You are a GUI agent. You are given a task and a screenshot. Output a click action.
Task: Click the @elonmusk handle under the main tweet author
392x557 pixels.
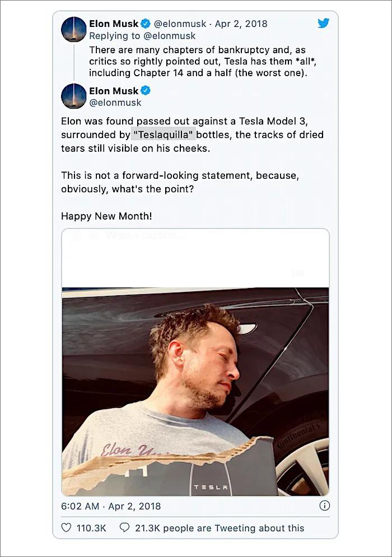(115, 103)
